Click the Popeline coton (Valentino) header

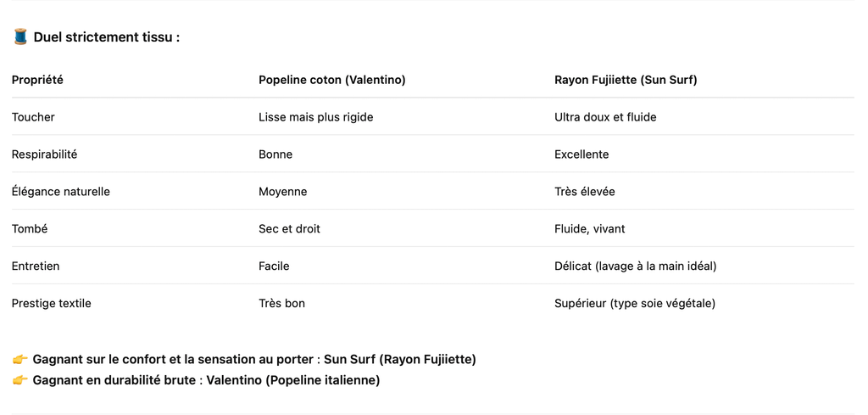(x=332, y=80)
